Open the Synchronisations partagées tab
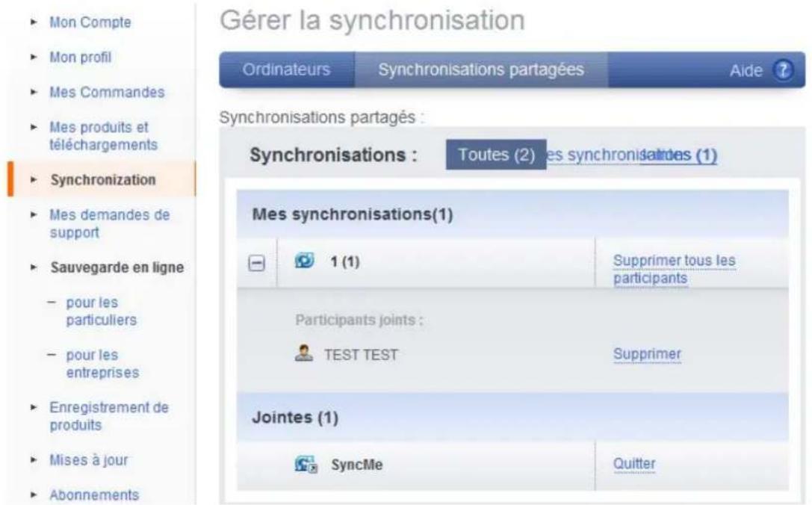The height and width of the screenshot is (505, 812). point(481,69)
